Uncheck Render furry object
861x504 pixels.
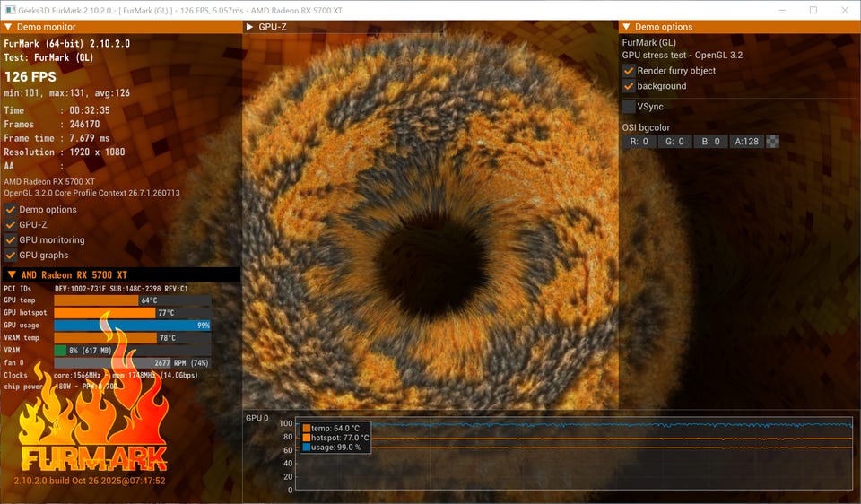pyautogui.click(x=629, y=71)
